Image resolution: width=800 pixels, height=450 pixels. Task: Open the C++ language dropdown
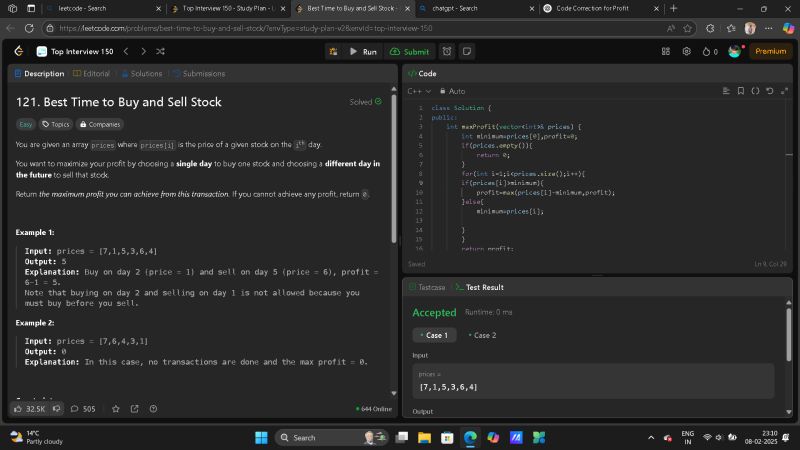pyautogui.click(x=421, y=91)
